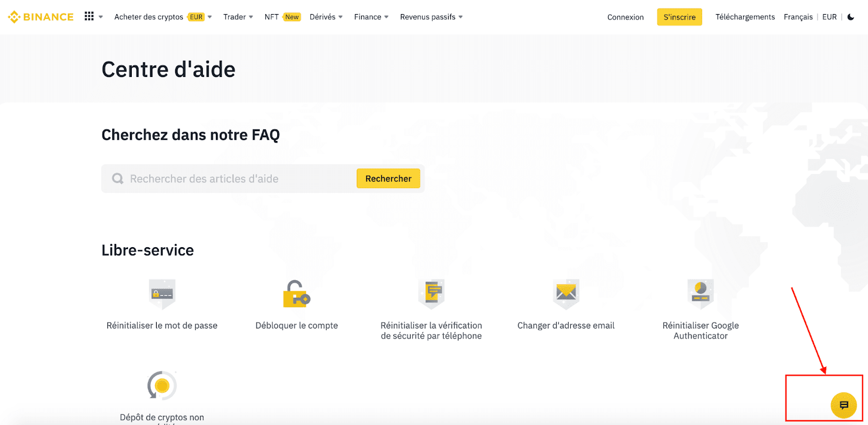
Task: Focus the Rechercher des articles d'aide field
Action: (x=263, y=178)
